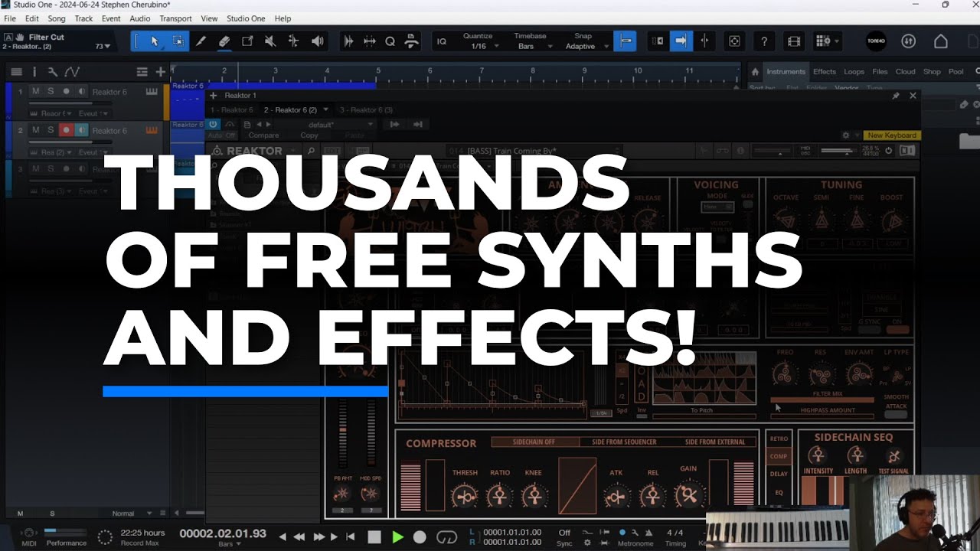Open the track list lines icon
Viewport: 980px width, 551px height.
[x=16, y=72]
